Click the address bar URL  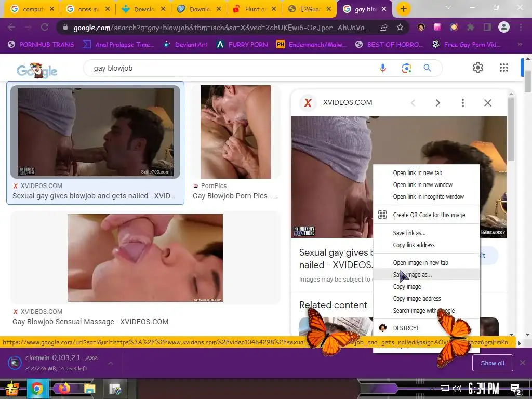click(x=220, y=28)
